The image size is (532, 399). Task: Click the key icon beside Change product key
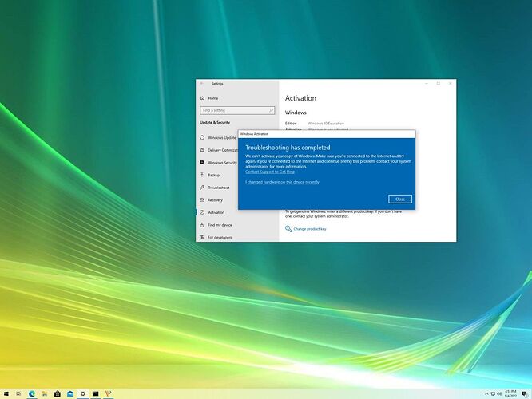tap(288, 229)
